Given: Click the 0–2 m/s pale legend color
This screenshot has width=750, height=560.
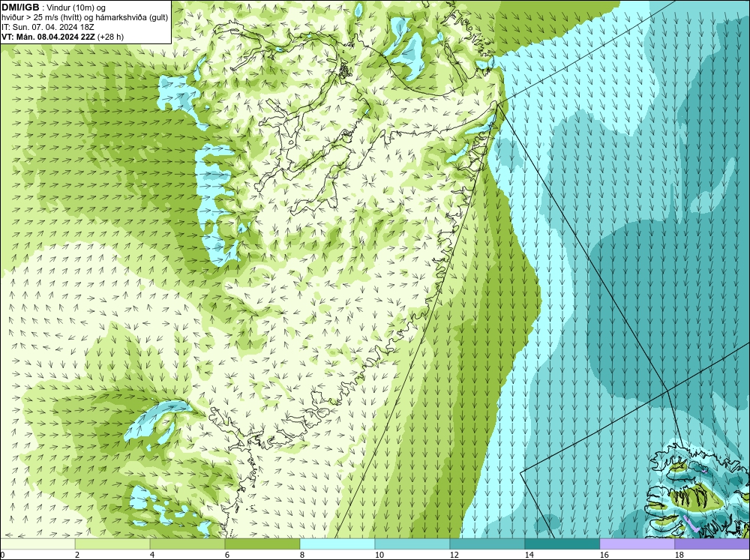Looking at the screenshot, I should click(37, 544).
